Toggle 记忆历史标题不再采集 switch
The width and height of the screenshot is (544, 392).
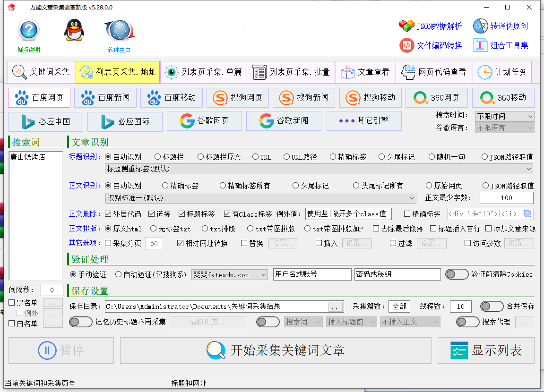[80, 322]
